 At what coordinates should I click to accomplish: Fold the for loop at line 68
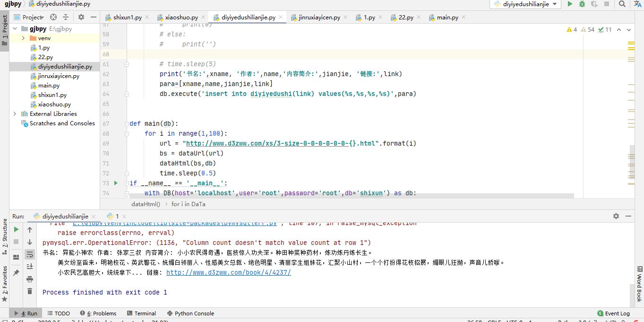click(127, 134)
